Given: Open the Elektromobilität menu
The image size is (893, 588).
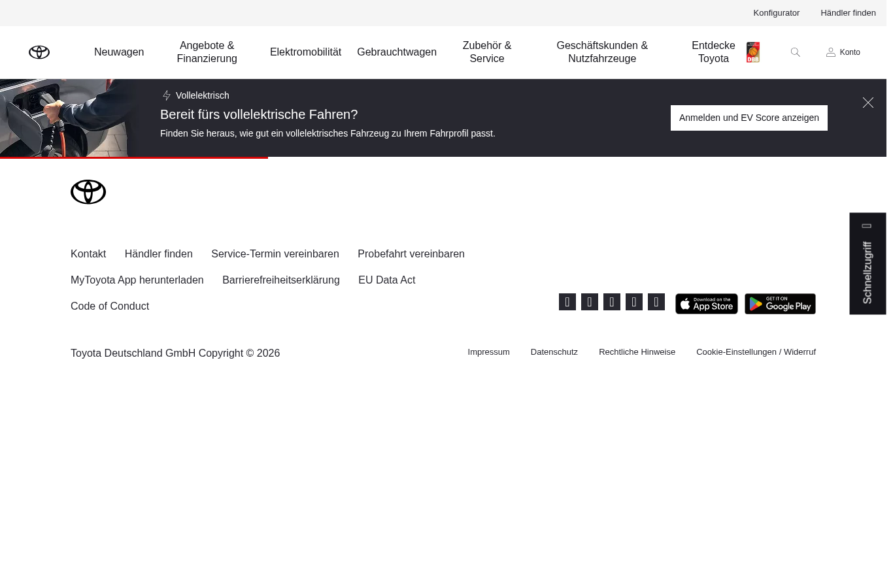Looking at the screenshot, I should coord(305,52).
